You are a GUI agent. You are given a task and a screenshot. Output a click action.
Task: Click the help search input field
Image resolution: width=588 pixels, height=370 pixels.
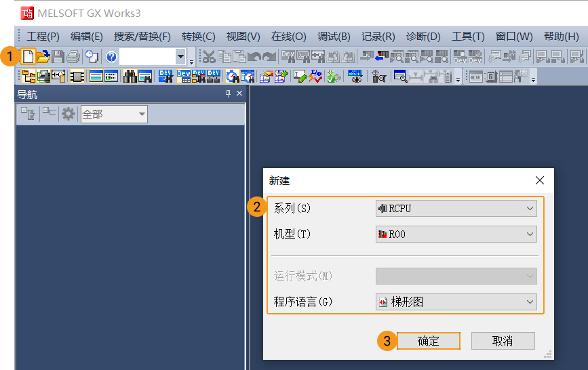click(x=148, y=57)
